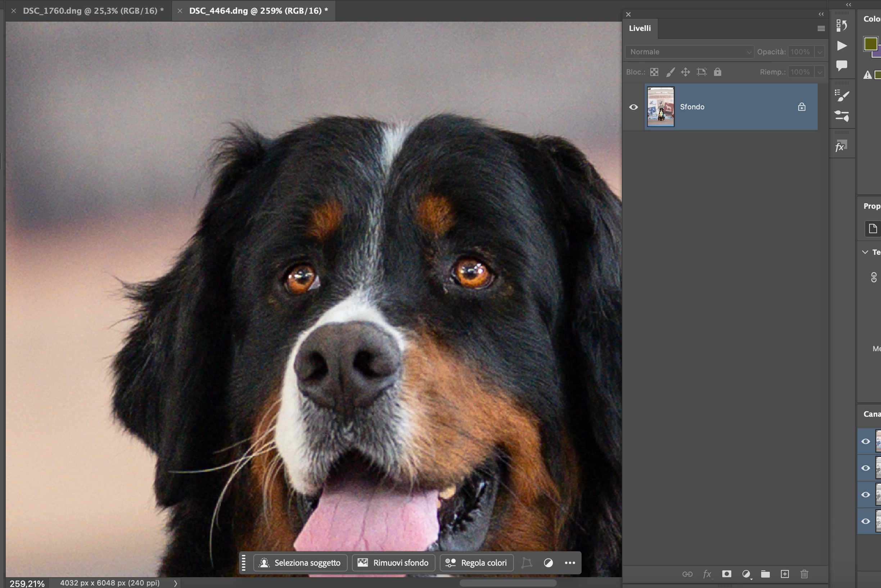The height and width of the screenshot is (588, 881).
Task: Open the Normale blend mode dropdown
Action: point(689,52)
